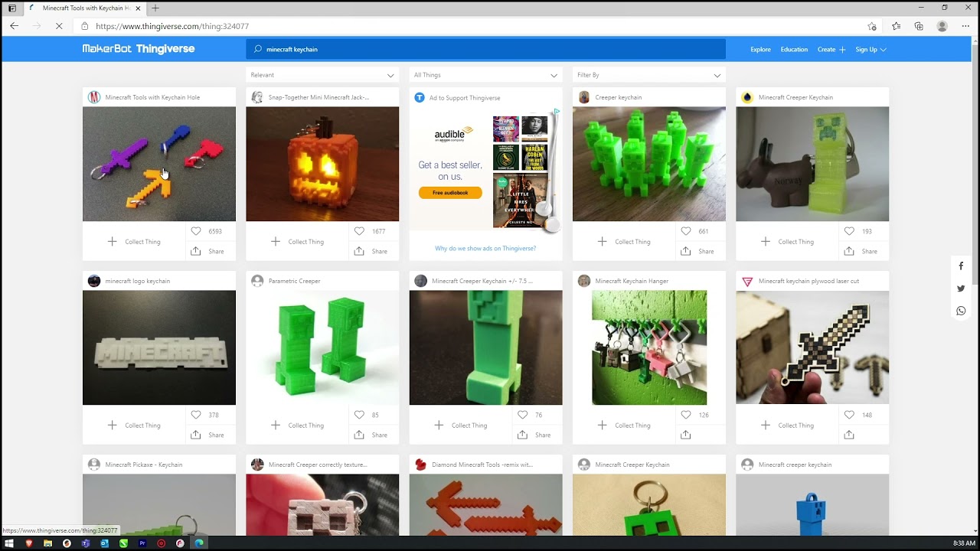The image size is (980, 551).
Task: Select the Minecraft Tools with Keychain browser tab
Action: tap(84, 8)
